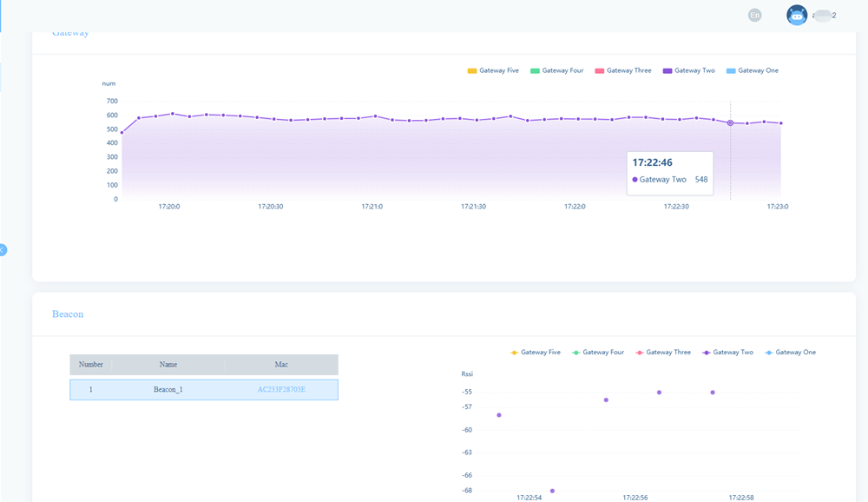This screenshot has height=502, width=868.
Task: Click the username next to the avatar
Action: pyautogui.click(x=824, y=15)
